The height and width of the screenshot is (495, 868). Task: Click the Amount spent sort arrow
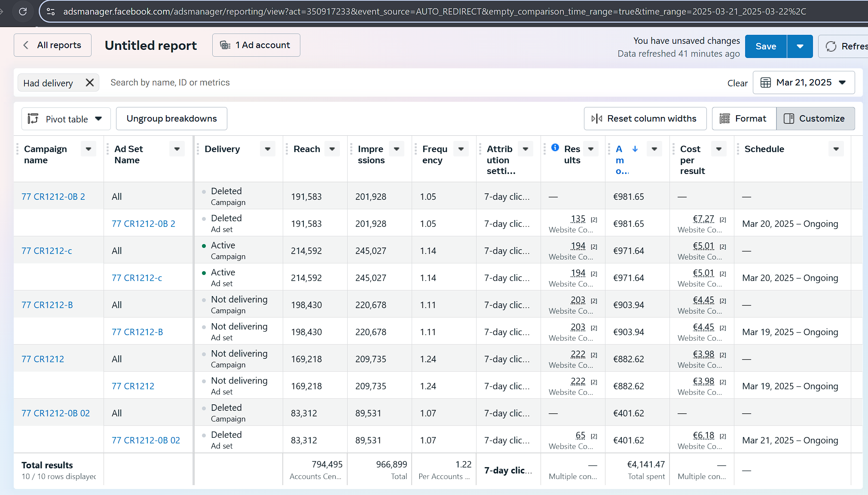point(635,149)
